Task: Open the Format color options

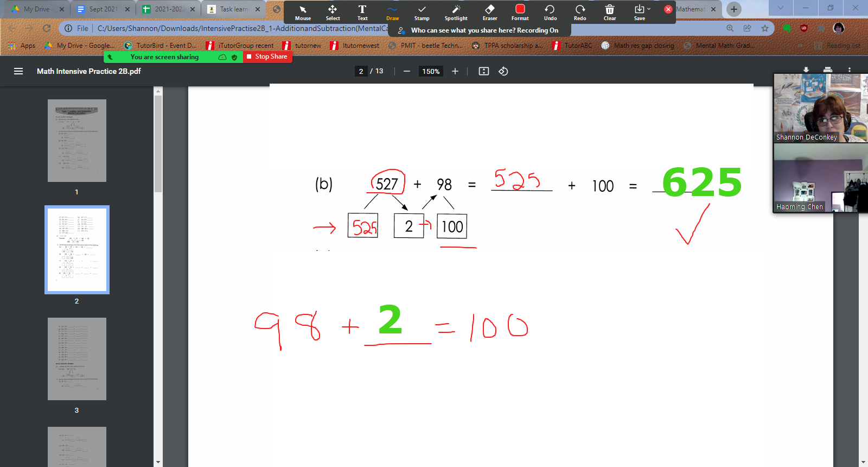Action: tap(520, 12)
